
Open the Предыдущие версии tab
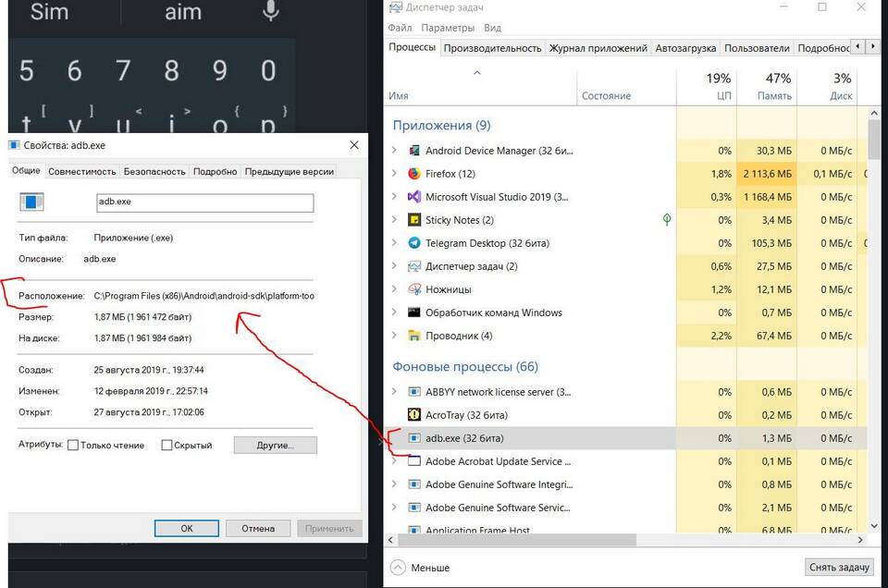[290, 171]
